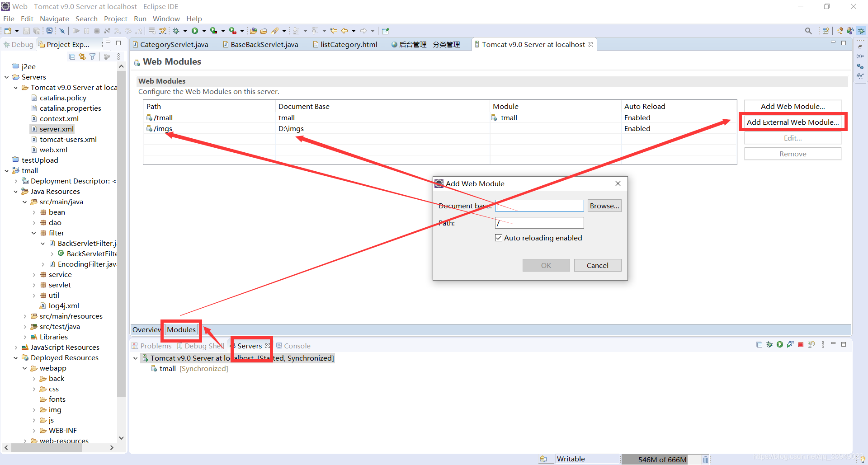Open the Window menu
Image resolution: width=868 pixels, height=465 pixels.
166,19
